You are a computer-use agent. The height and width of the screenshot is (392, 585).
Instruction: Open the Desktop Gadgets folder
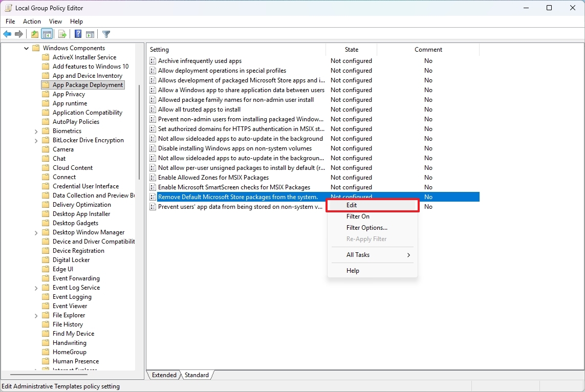pos(71,223)
